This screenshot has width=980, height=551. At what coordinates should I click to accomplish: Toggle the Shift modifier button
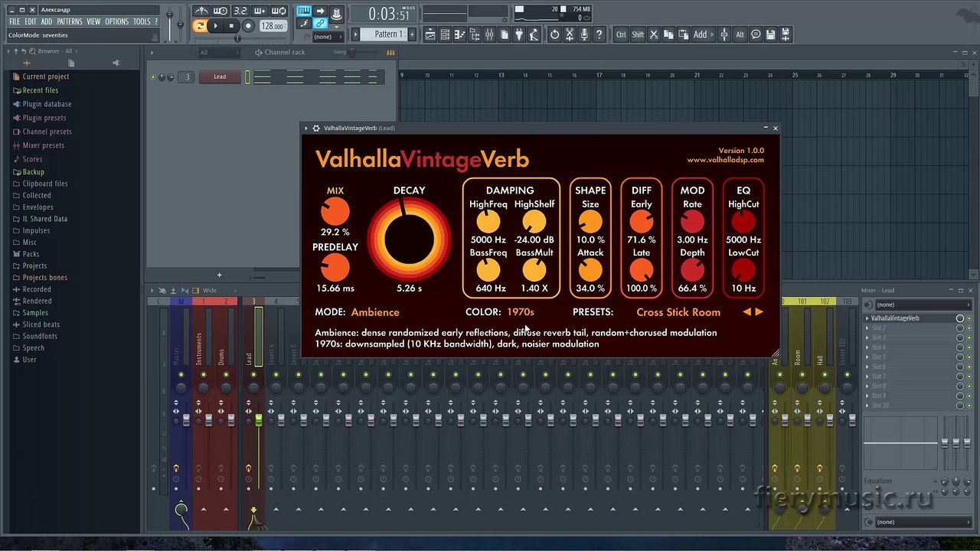(638, 34)
